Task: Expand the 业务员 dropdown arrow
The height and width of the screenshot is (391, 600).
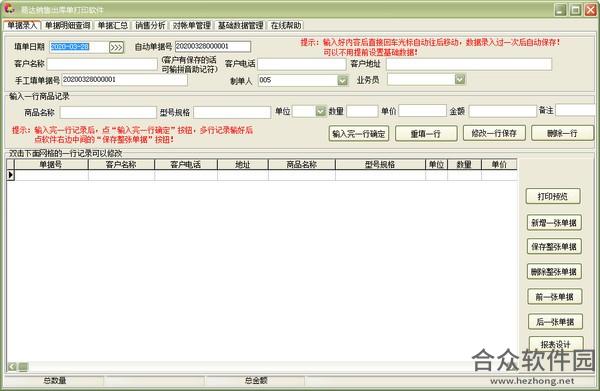Action: [460, 79]
